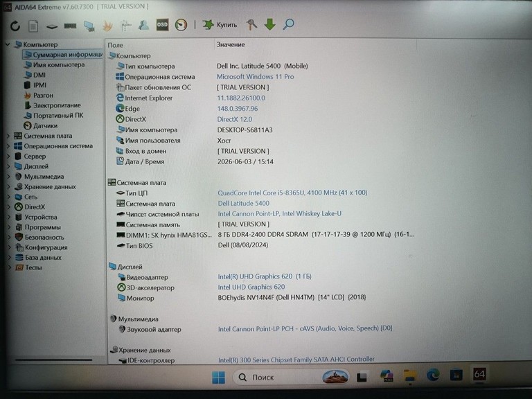Click the Refresh toolbar icon
Screen dimensions: 532x399
tap(15, 26)
